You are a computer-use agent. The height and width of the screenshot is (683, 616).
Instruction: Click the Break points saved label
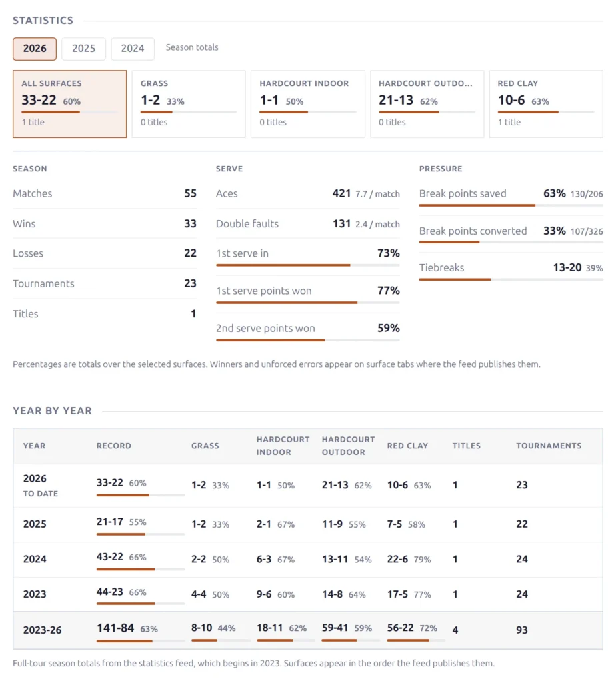462,193
